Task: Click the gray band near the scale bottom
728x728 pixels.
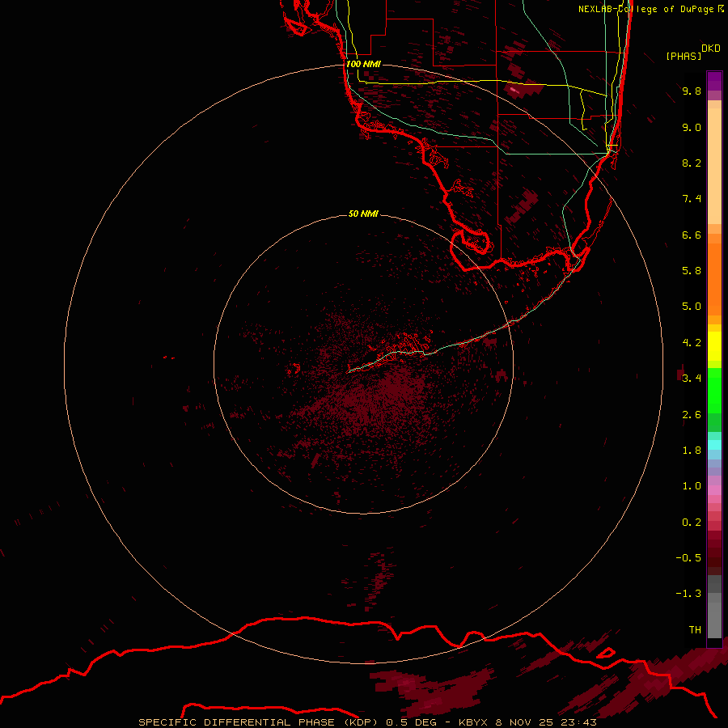Action: coord(714,620)
